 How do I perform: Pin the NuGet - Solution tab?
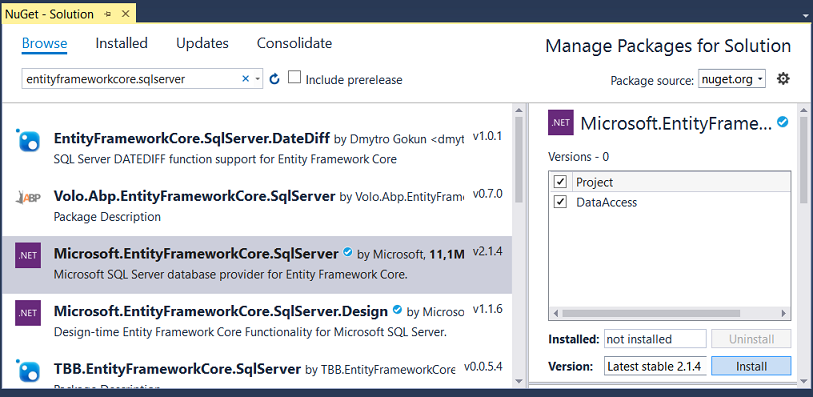(108, 14)
